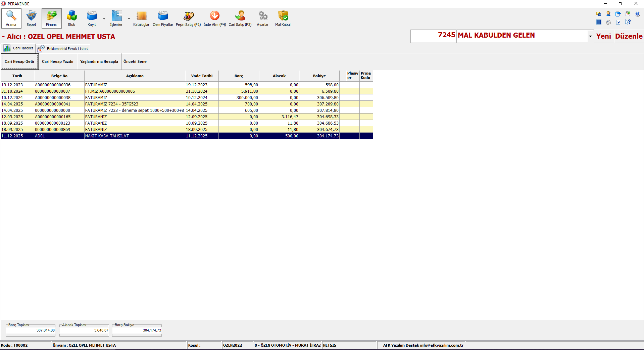The width and height of the screenshot is (644, 350).
Task: Open the Arama search tool
Action: pos(11,18)
